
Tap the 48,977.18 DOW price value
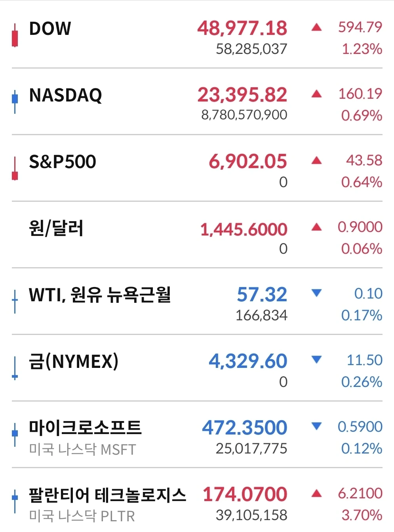point(242,28)
